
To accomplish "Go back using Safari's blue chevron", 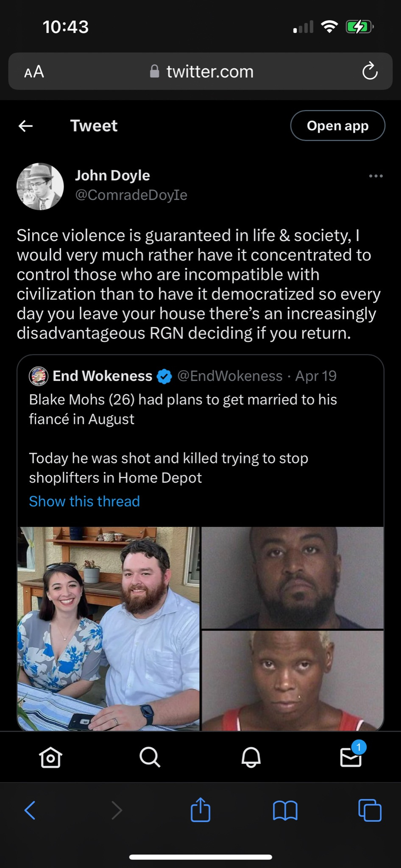I will (30, 810).
